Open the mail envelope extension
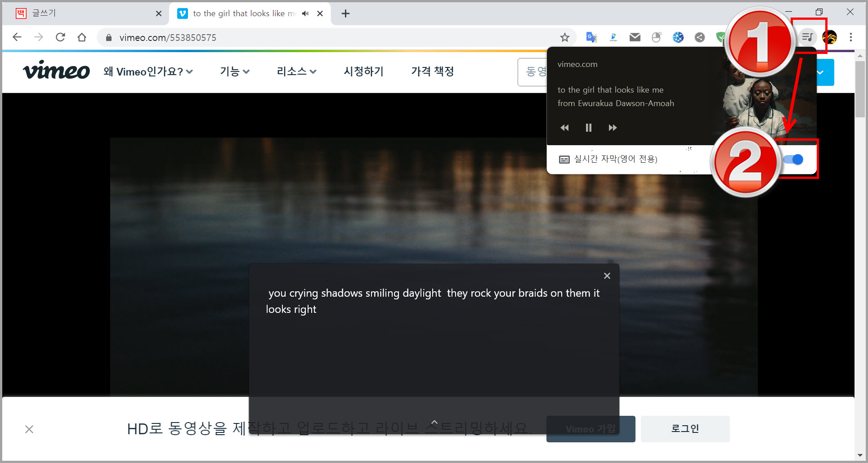 [635, 37]
